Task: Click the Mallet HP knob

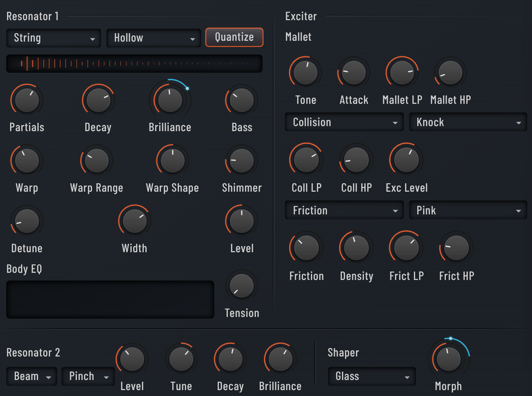Action: tap(450, 73)
